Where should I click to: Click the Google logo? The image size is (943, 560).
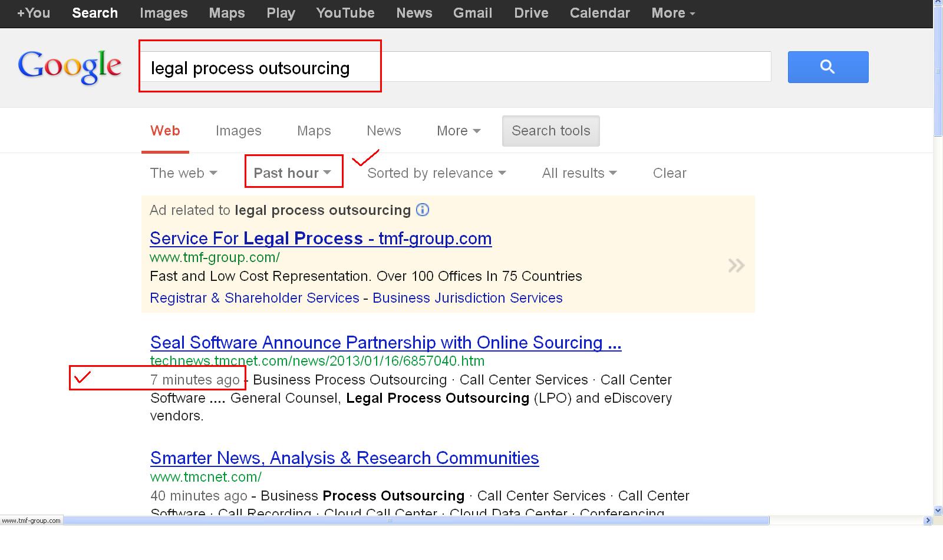tap(70, 67)
